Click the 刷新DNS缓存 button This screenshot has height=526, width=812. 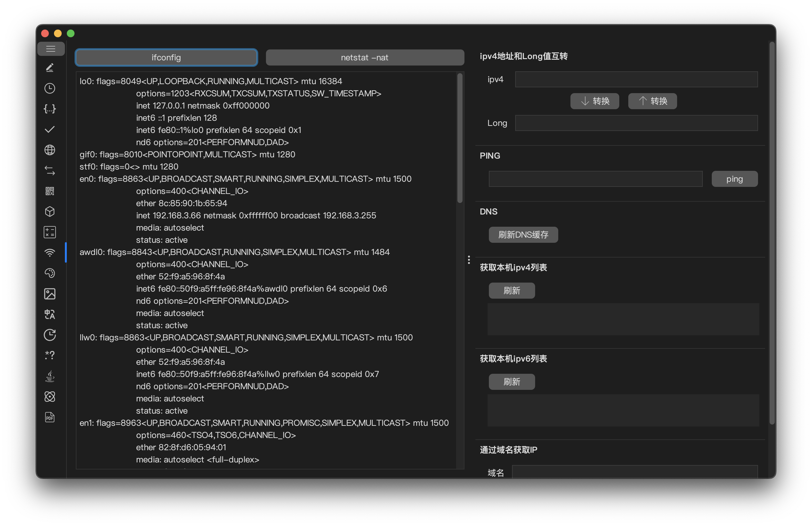pos(523,235)
